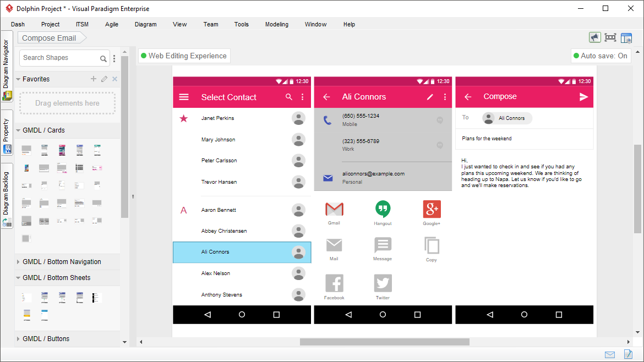
Task: Select the first card shape thumbnail in GMDL / Cards
Action: point(26,150)
